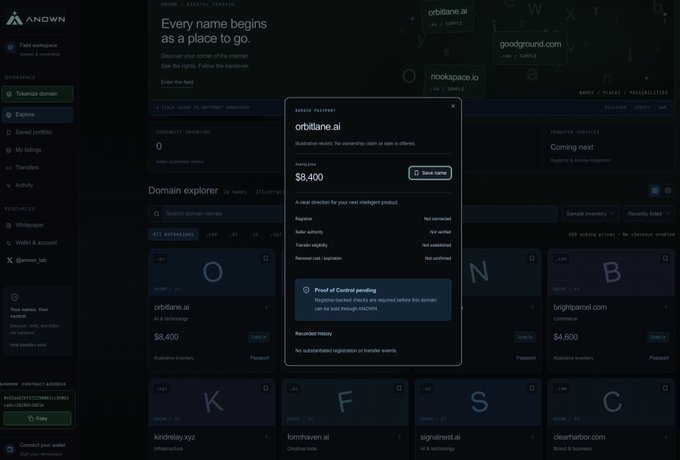This screenshot has height=460, width=680.
Task: Click the Field workspace icon
Action: [x=10, y=48]
